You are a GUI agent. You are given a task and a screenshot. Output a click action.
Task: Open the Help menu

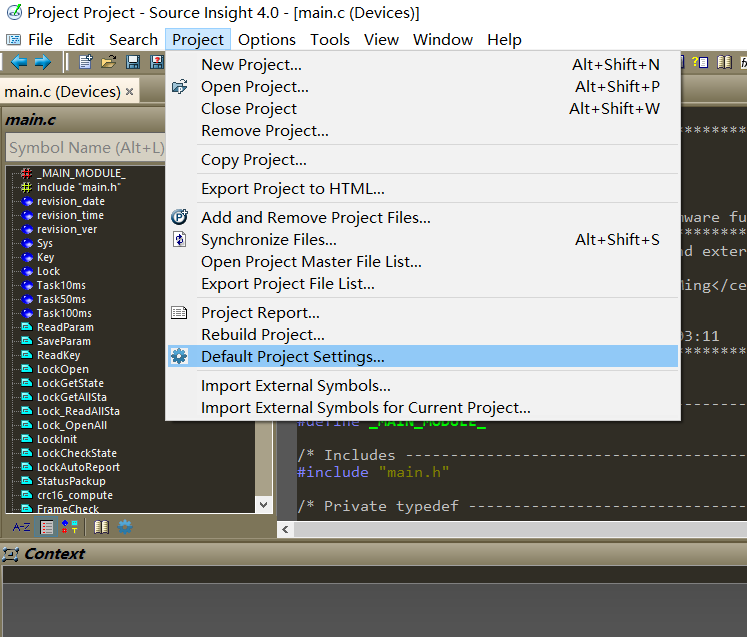[504, 40]
